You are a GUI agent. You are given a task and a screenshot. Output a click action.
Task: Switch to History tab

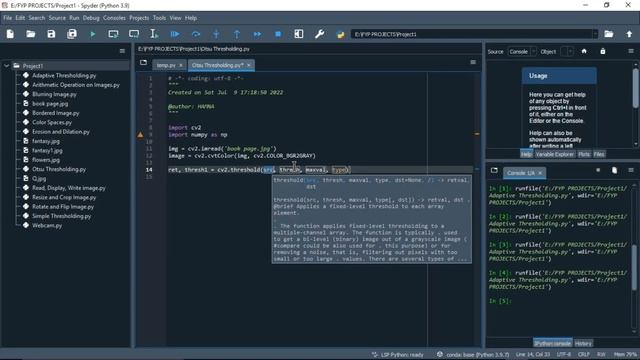click(583, 343)
